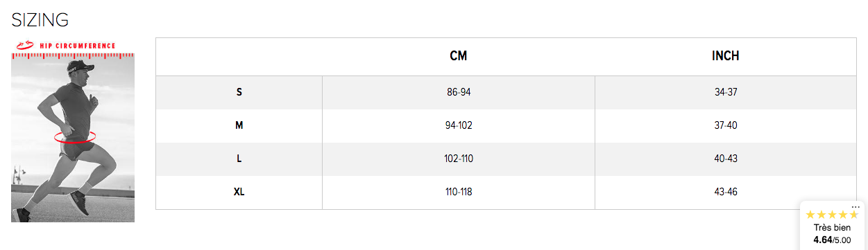868x250 pixels.
Task: Select size XL row label
Action: 239,192
